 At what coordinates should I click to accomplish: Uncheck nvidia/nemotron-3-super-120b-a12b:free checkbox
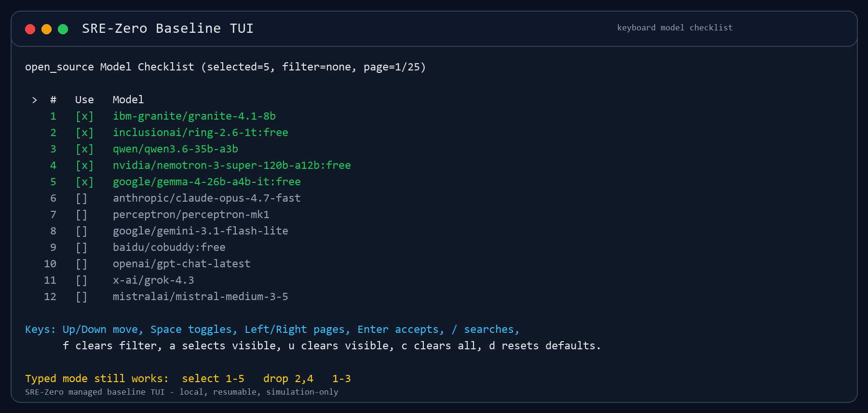point(84,165)
